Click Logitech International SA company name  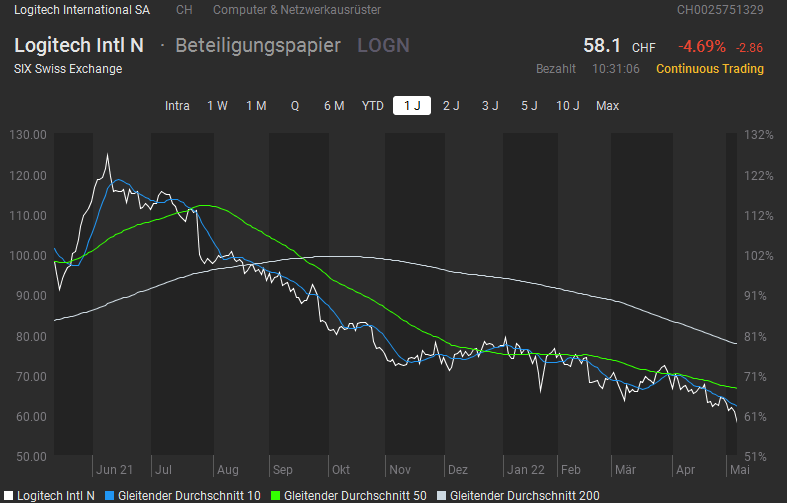pyautogui.click(x=82, y=10)
